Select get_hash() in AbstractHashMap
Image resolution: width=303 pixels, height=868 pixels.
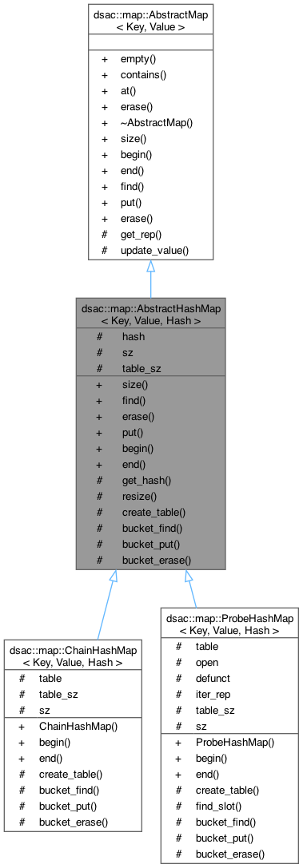[x=143, y=481]
